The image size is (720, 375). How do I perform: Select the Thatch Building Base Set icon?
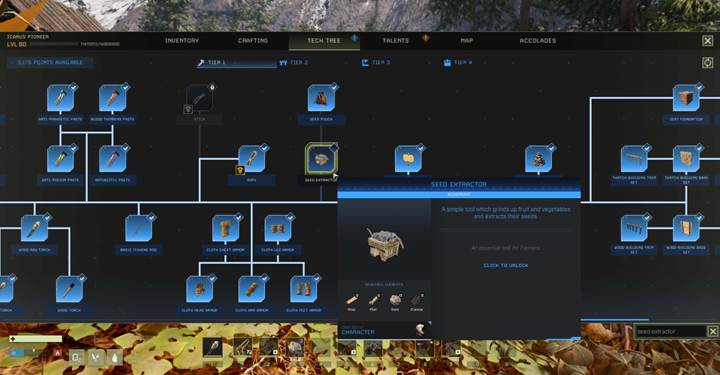(x=686, y=159)
